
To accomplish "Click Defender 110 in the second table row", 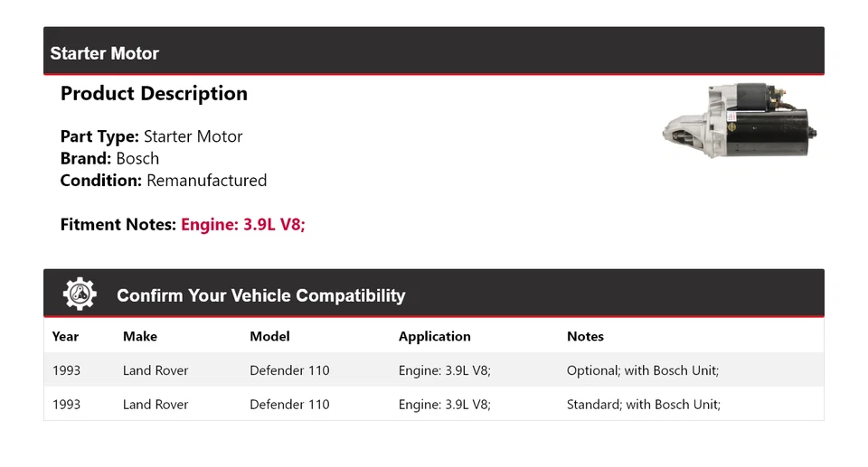I will pyautogui.click(x=289, y=405).
